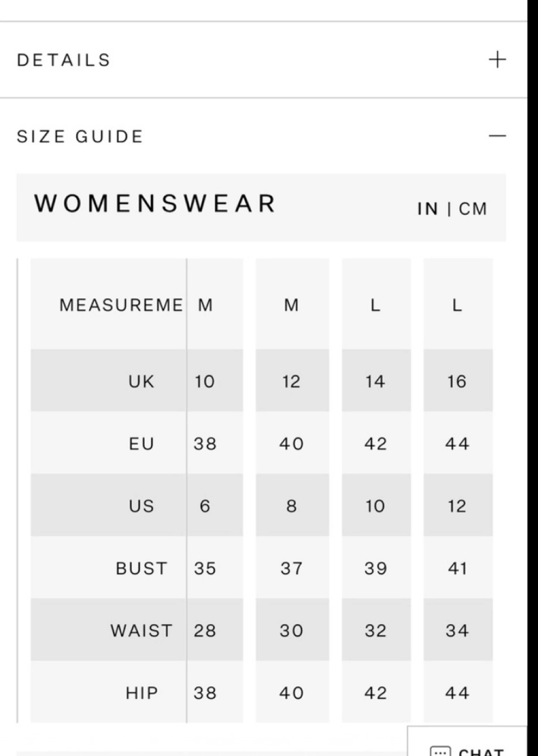Click the bust value 41 cell

coord(458,568)
